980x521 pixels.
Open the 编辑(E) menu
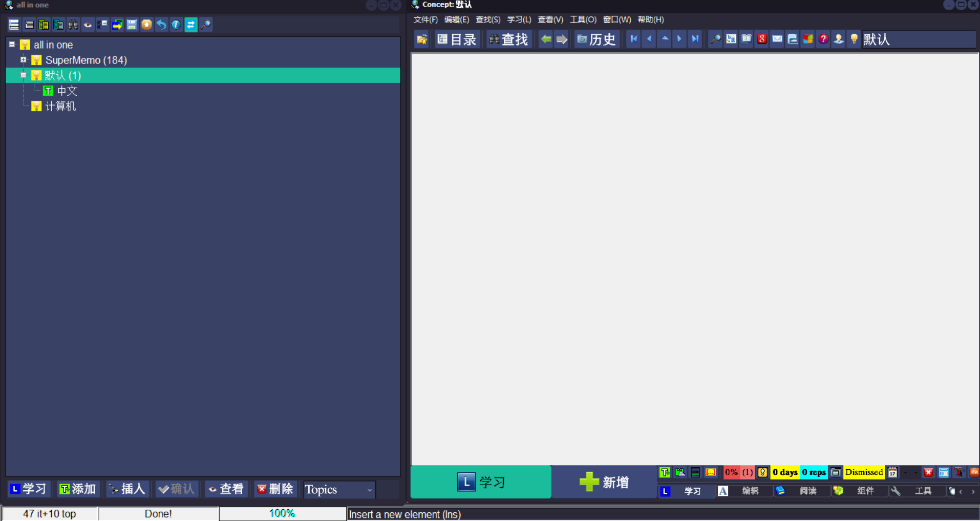(x=457, y=19)
